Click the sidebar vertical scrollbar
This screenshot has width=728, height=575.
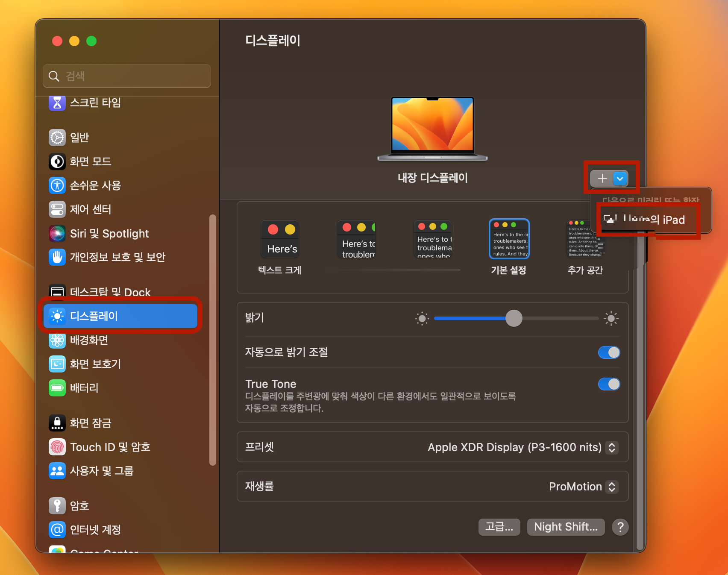pos(213,340)
